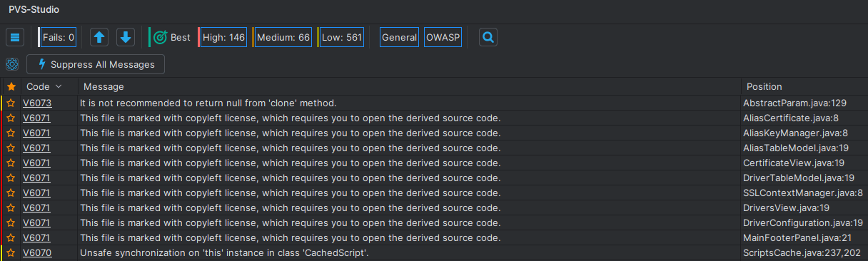Toggle Low: 561 severity filter
The height and width of the screenshot is (261, 868).
[342, 37]
